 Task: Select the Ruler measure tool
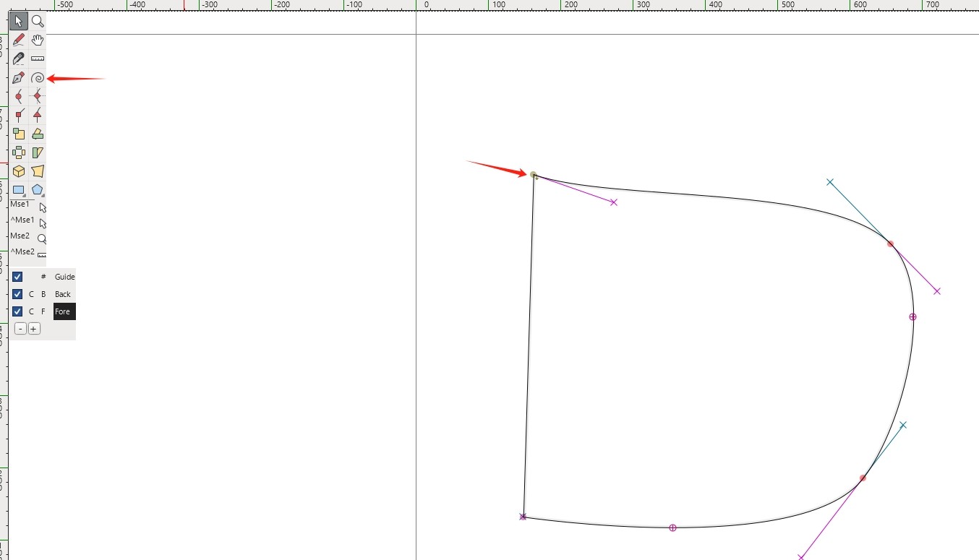(x=38, y=59)
